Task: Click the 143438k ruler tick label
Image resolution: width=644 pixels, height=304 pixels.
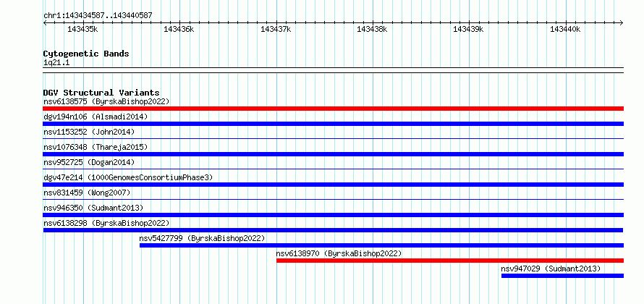Action: pyautogui.click(x=372, y=29)
